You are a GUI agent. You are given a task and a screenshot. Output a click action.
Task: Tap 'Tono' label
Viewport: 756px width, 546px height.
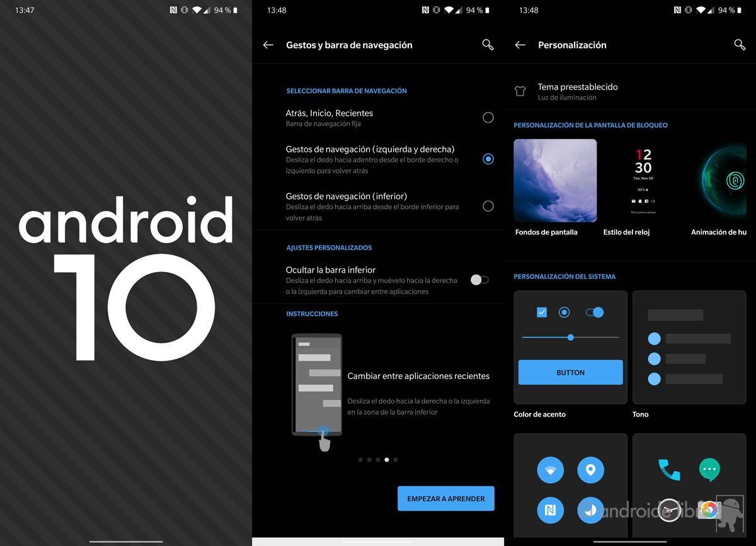click(641, 414)
